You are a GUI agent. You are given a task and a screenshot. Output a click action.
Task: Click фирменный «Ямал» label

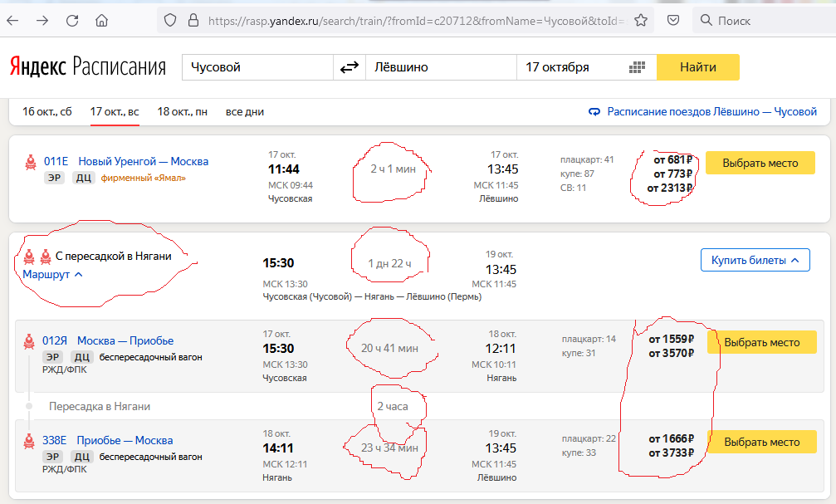[144, 179]
